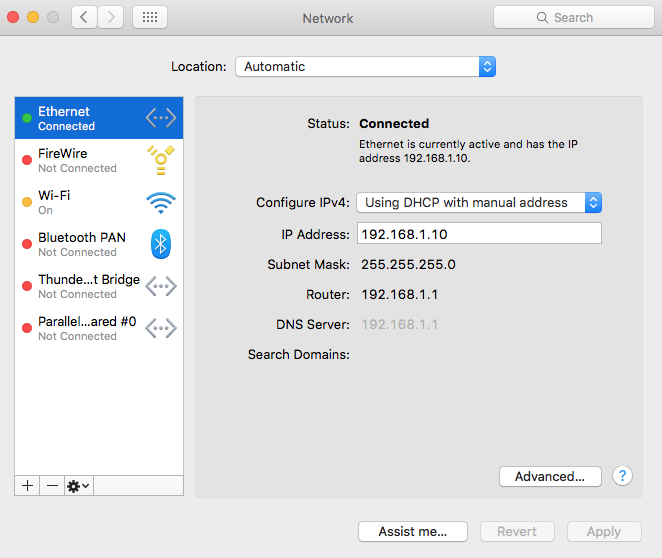662x558 pixels.
Task: Go back with the left arrow button
Action: click(x=84, y=17)
